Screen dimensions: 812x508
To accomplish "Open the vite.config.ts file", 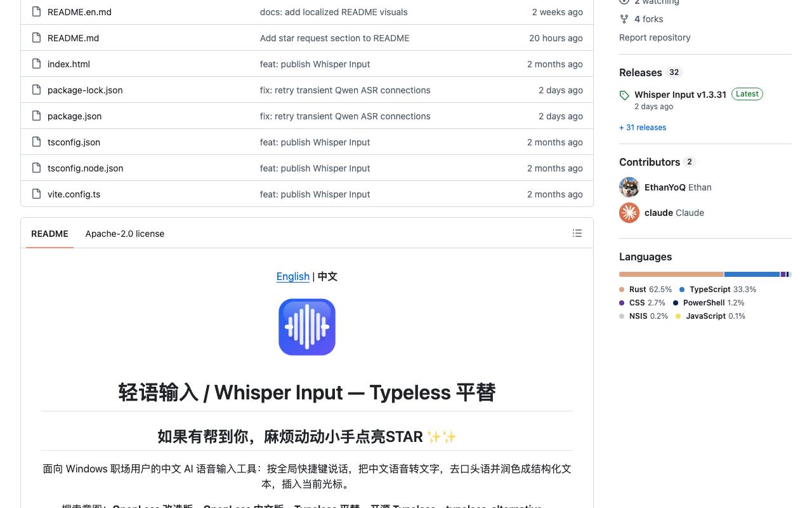I will pos(74,194).
